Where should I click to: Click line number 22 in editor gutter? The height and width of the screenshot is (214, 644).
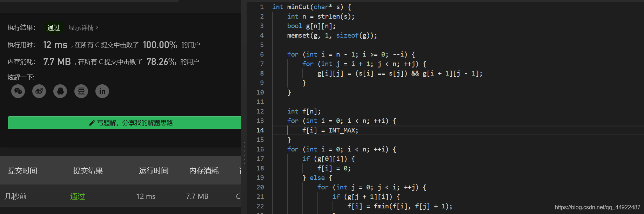click(x=260, y=206)
